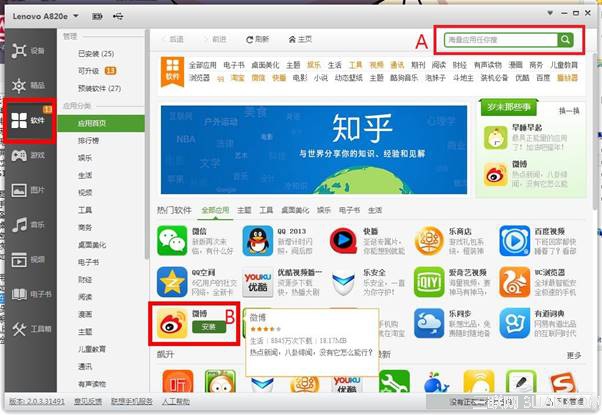
Task: Open the 优酷 Youku app icon
Action: [x=258, y=282]
